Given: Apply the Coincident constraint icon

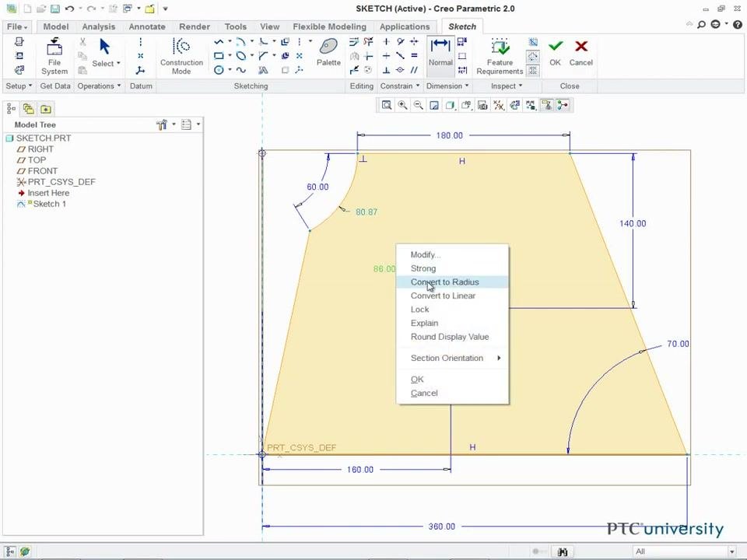Looking at the screenshot, I should [x=400, y=70].
